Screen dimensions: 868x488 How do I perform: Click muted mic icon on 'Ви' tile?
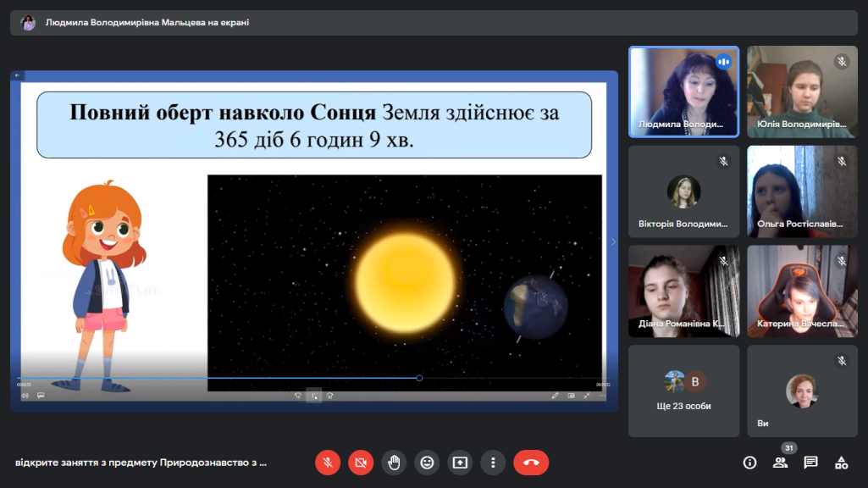pyautogui.click(x=842, y=361)
